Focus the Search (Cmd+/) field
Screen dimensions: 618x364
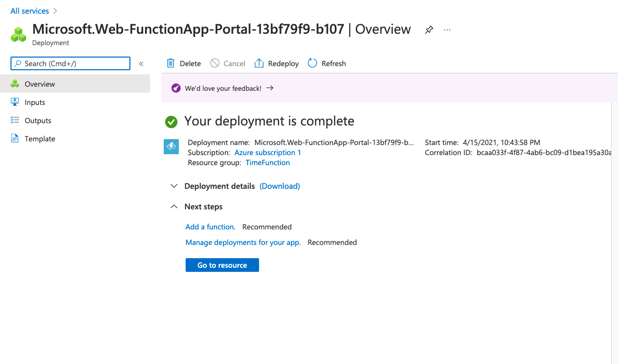(x=70, y=63)
